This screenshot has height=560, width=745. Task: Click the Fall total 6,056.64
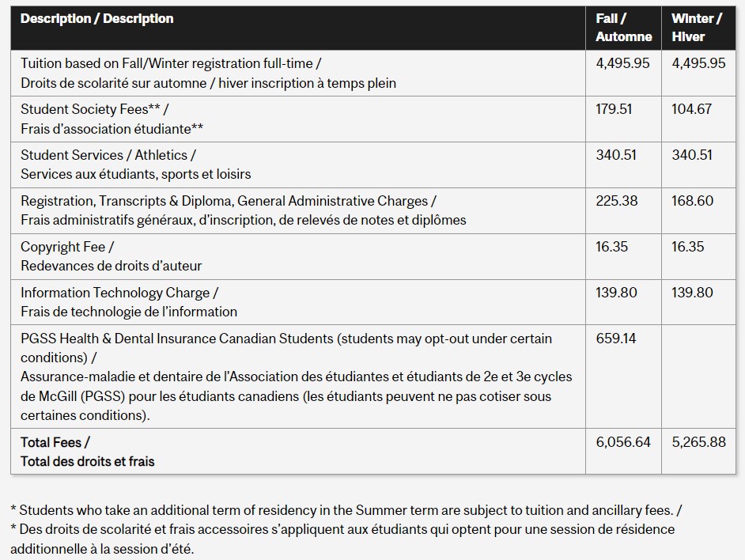[x=623, y=442]
